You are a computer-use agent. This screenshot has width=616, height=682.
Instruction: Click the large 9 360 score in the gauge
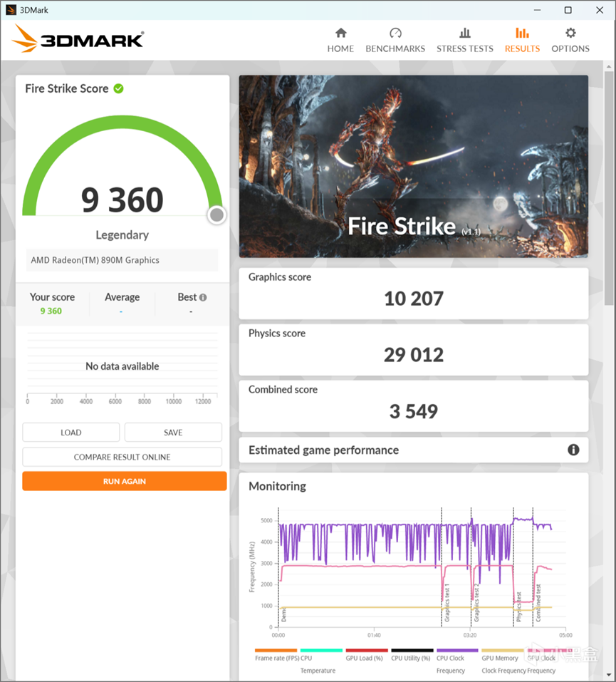coord(122,200)
